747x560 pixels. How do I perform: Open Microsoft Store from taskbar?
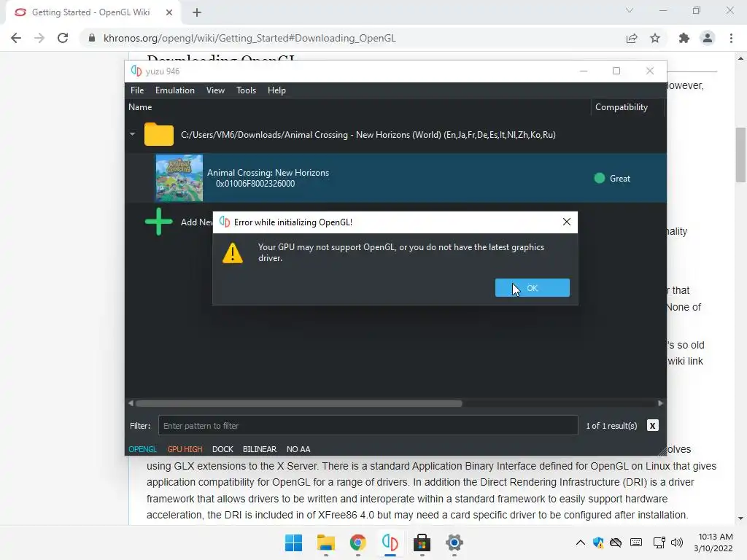pos(422,542)
